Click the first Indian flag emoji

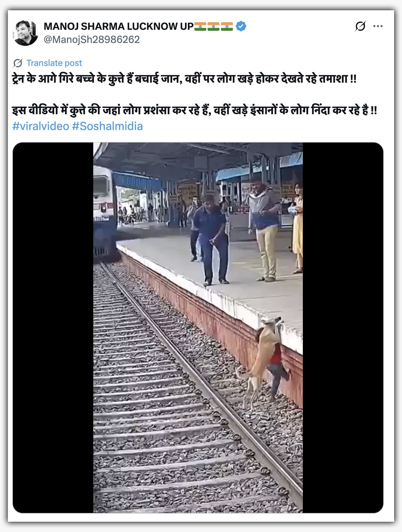(200, 26)
